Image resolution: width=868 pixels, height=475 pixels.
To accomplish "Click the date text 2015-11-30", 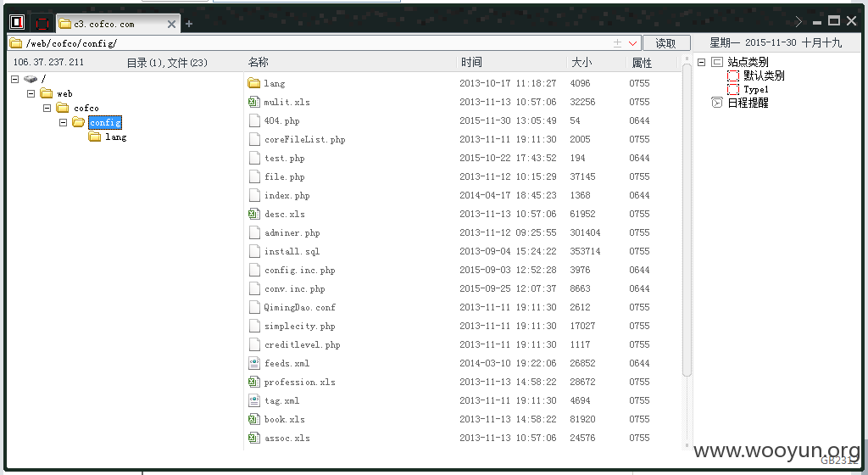I will pos(771,42).
